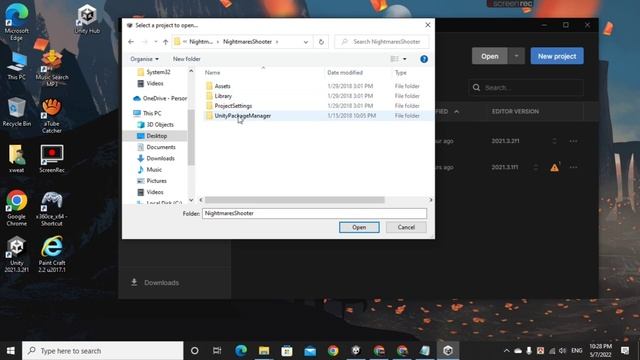Select Unity 2021.3.2f1 desktop icon
The width and height of the screenshot is (640, 360).
[16, 254]
